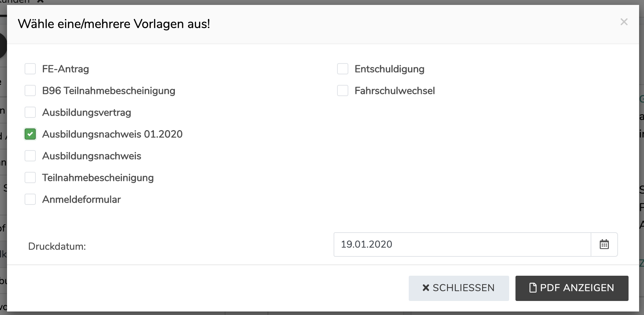This screenshot has width=644, height=315.
Task: Click the 'Fahrschulwechsel' label text
Action: (x=394, y=91)
